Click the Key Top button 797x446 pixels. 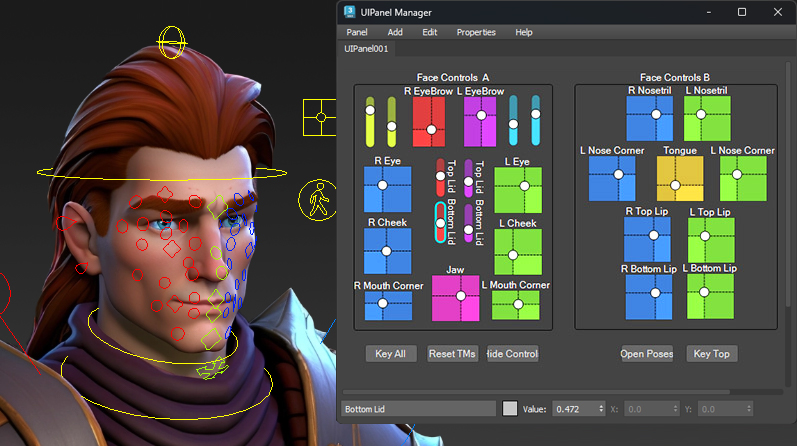tap(711, 353)
